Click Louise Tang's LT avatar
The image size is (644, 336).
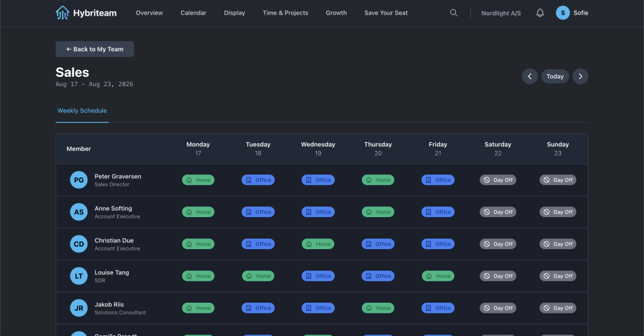pos(79,276)
